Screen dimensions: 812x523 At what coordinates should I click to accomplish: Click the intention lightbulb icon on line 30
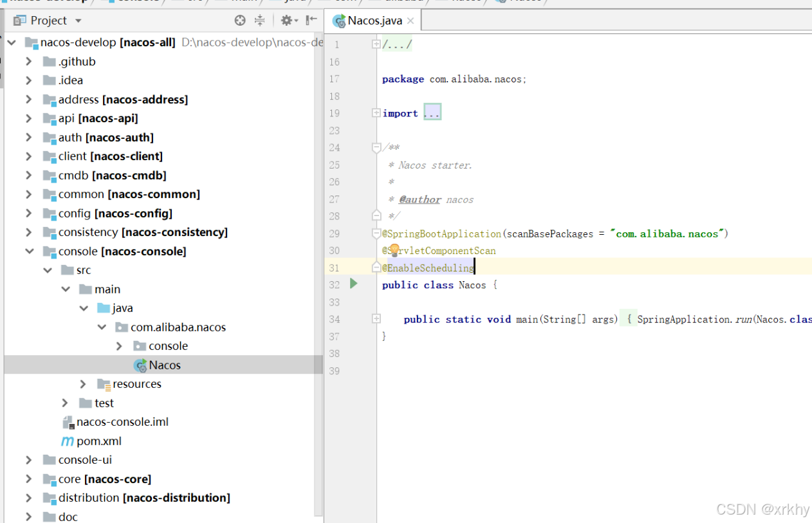tap(394, 250)
